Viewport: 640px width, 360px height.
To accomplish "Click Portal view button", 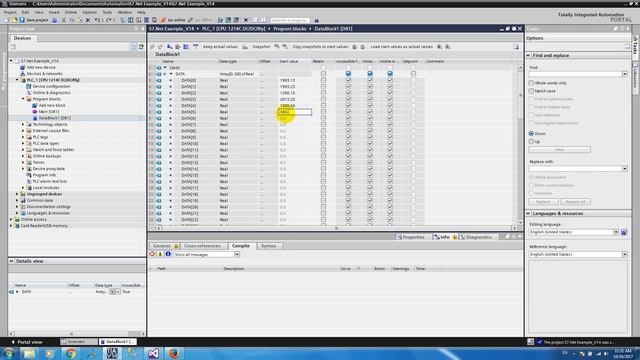I will (x=27, y=342).
